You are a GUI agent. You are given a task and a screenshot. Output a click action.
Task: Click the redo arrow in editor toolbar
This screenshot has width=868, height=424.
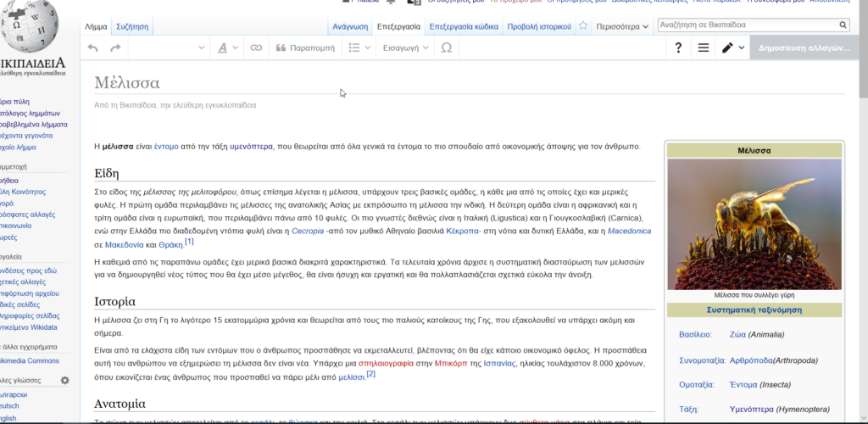point(115,48)
